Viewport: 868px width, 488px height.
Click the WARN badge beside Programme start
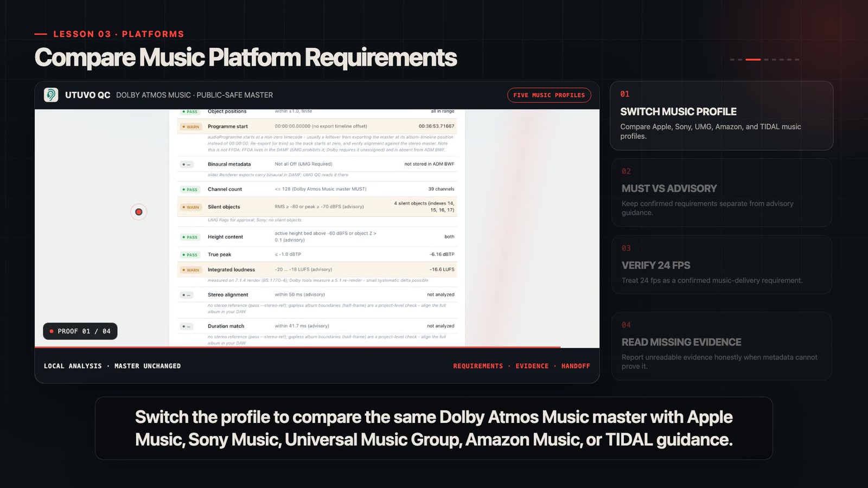191,127
